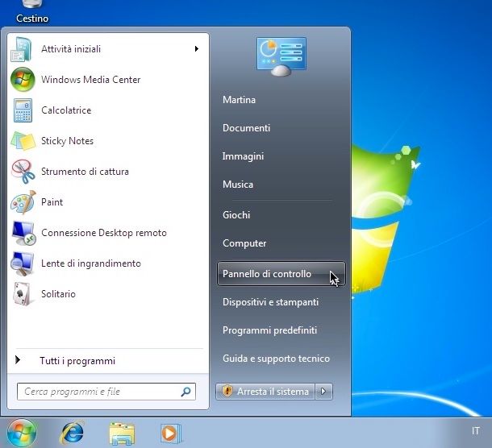Open Documenti from Start menu

point(246,128)
